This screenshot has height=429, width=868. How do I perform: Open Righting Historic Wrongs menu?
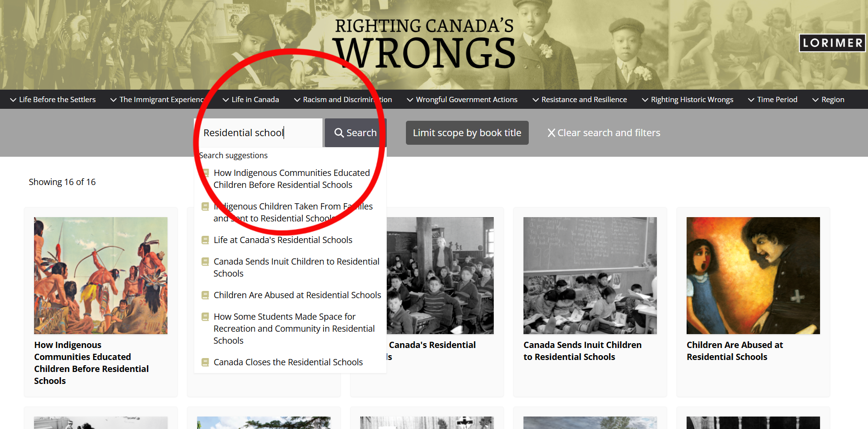(x=688, y=99)
